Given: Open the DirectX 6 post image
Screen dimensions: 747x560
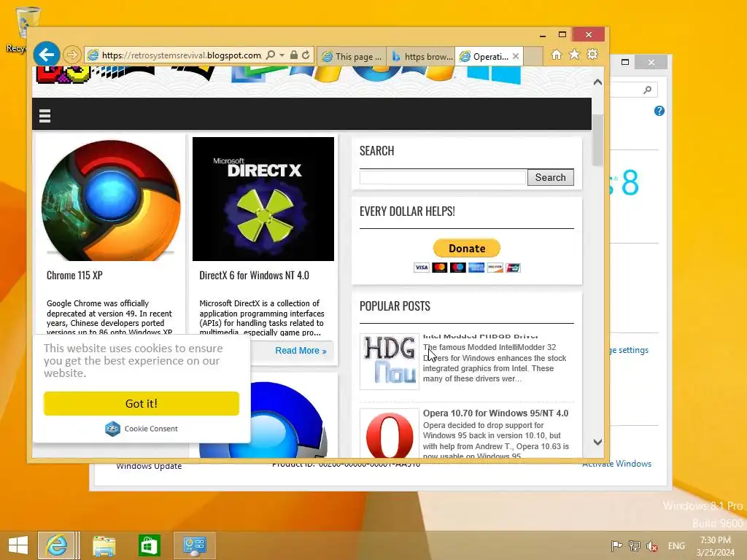Looking at the screenshot, I should (x=263, y=199).
